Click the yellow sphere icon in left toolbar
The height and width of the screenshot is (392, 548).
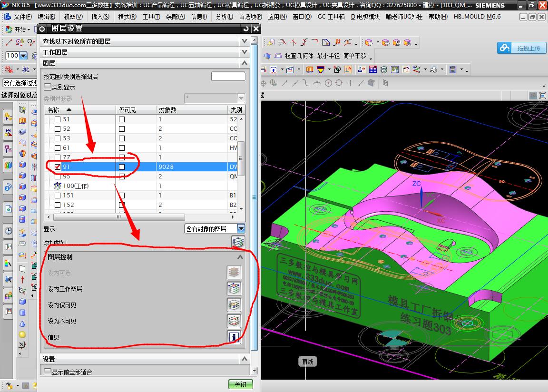pyautogui.click(x=22, y=335)
